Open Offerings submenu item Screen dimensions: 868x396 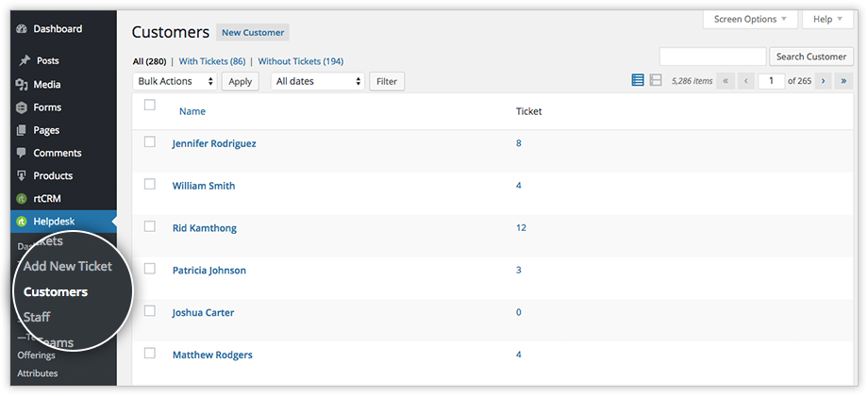point(36,355)
